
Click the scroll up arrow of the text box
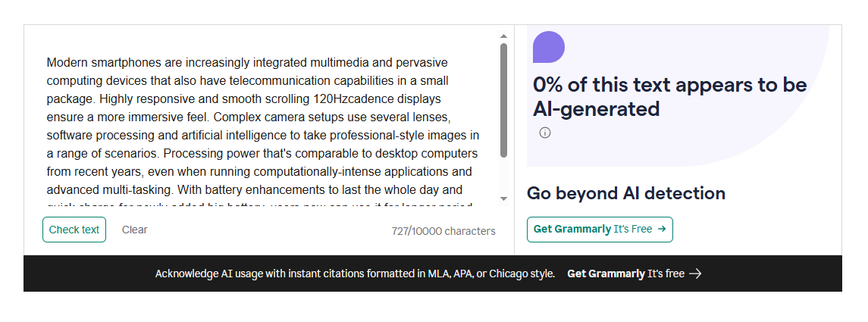point(503,36)
